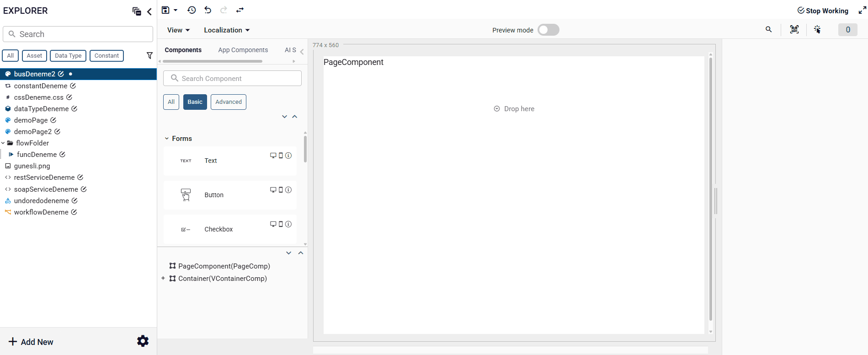Click the Add New button
Image resolution: width=868 pixels, height=355 pixels.
(x=31, y=342)
